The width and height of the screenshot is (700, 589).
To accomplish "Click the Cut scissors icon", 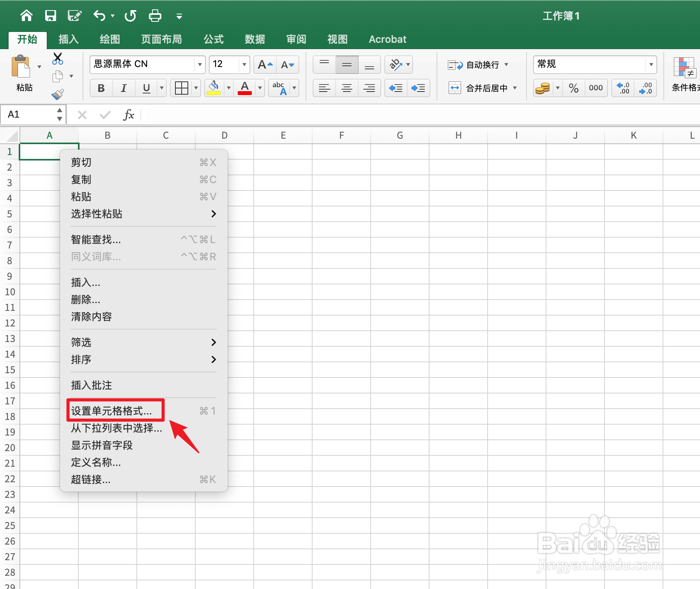I will 57,58.
